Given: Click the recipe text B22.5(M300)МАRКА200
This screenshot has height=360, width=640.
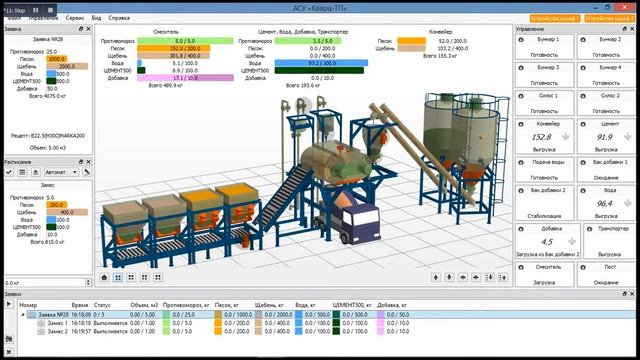Looking at the screenshot, I should [x=58, y=136].
